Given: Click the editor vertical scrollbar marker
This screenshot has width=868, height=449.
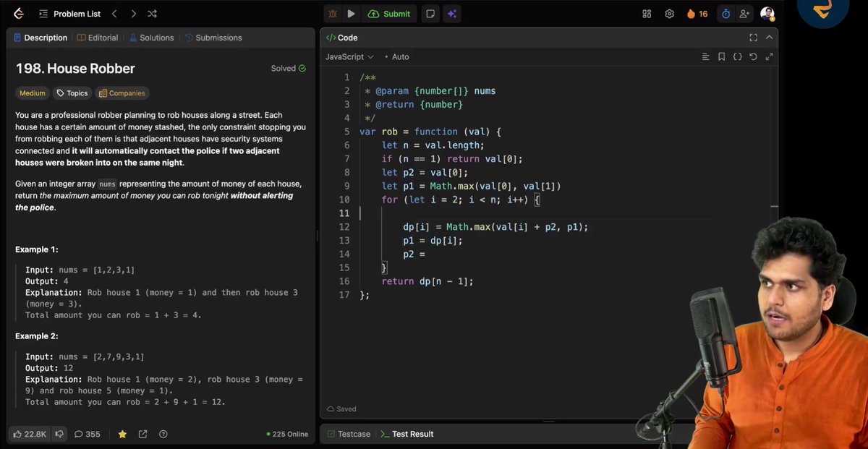Looking at the screenshot, I should [775, 208].
